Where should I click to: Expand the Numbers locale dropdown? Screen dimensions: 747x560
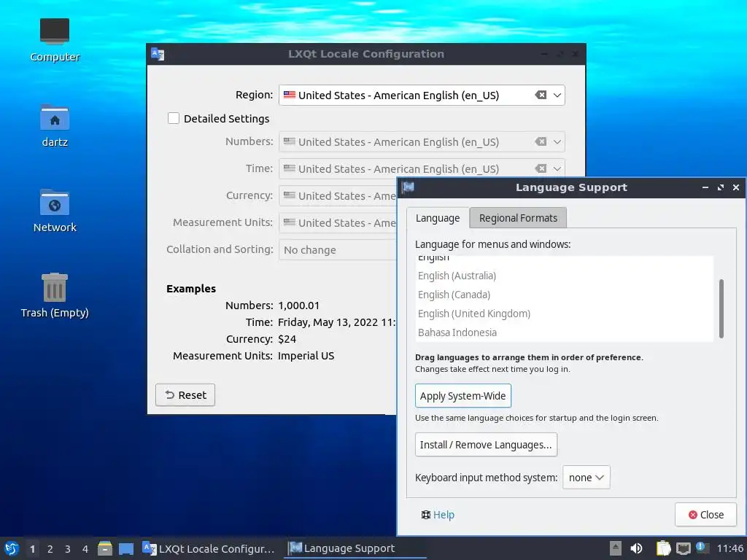point(557,142)
